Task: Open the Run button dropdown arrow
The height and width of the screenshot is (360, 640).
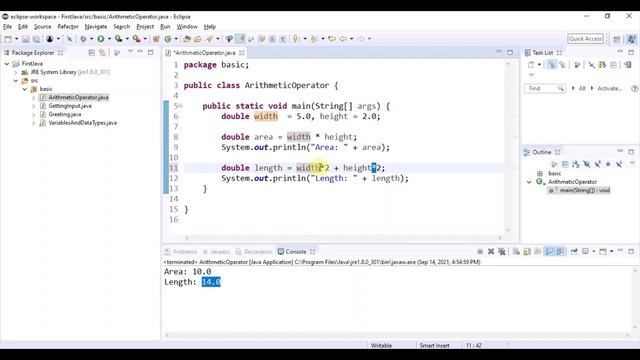Action: (109, 39)
